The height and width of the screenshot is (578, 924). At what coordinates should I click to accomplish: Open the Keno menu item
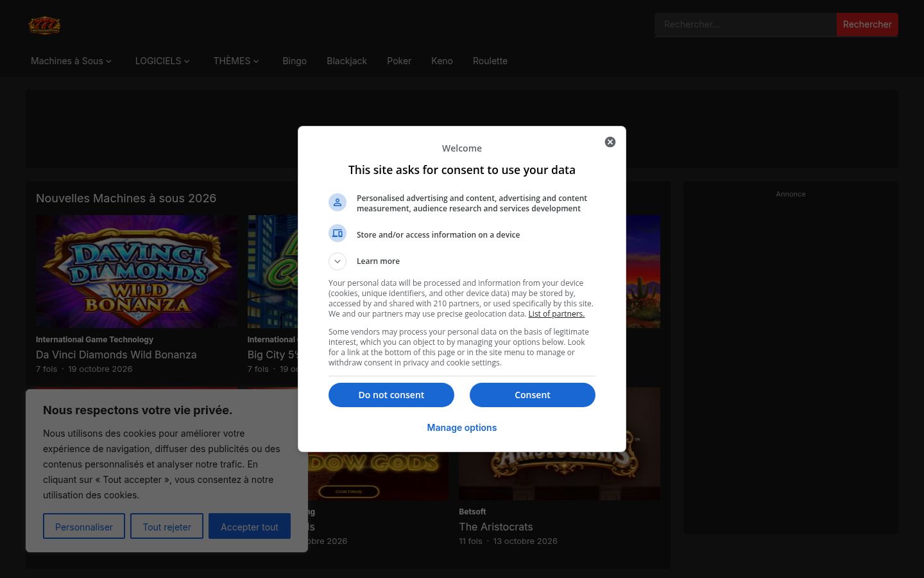(442, 61)
